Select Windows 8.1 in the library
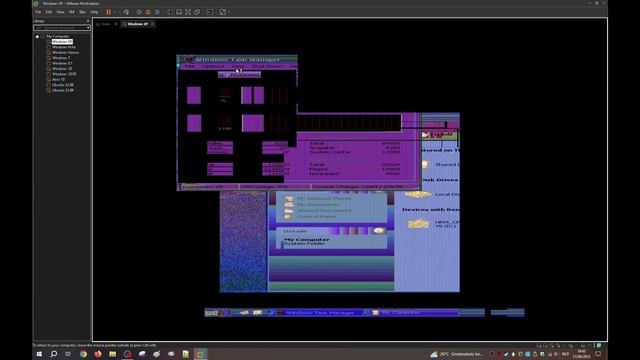 (x=62, y=63)
